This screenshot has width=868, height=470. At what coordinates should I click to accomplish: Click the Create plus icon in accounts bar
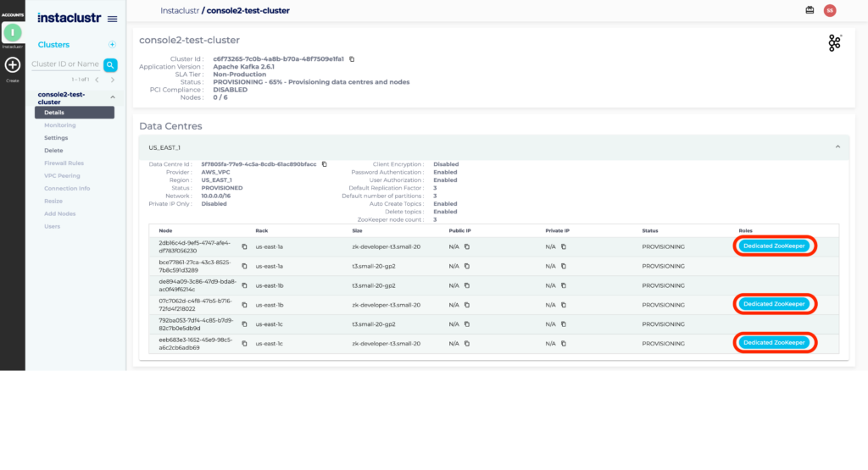pyautogui.click(x=12, y=65)
